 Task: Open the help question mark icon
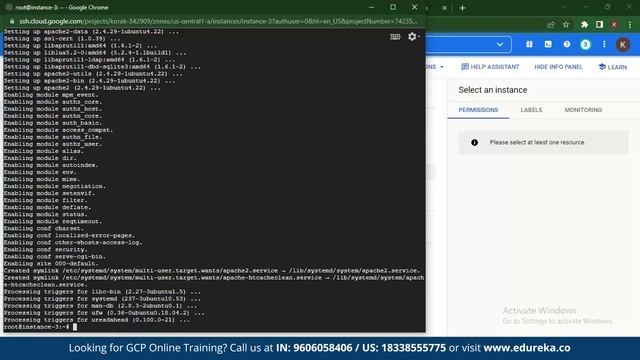[567, 44]
